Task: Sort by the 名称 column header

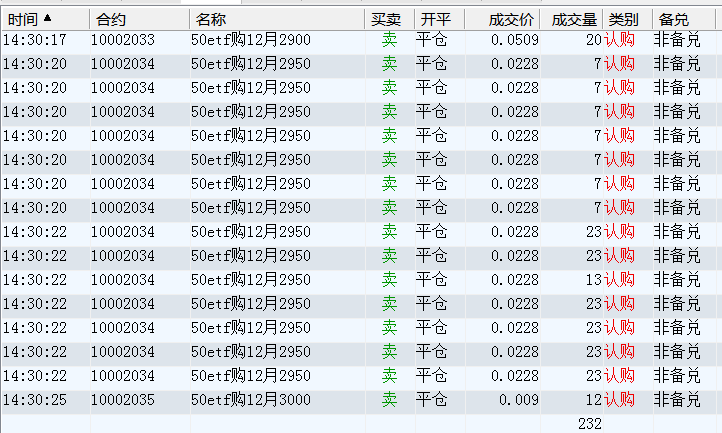Action: tap(277, 19)
